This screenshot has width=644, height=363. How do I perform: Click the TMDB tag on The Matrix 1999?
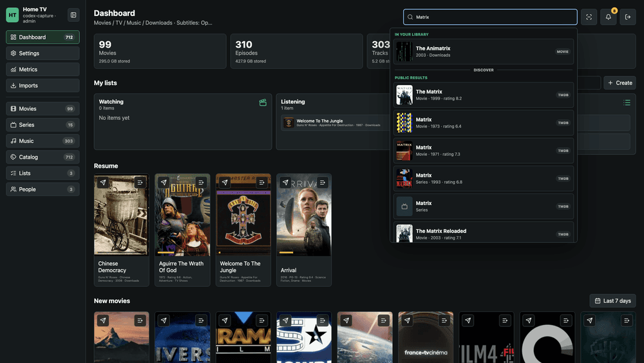563,95
